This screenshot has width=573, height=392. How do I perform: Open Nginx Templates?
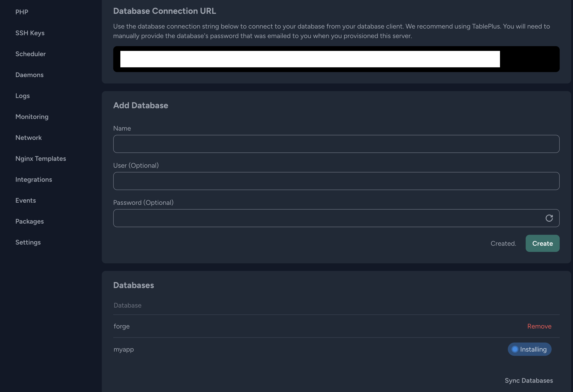click(x=41, y=158)
